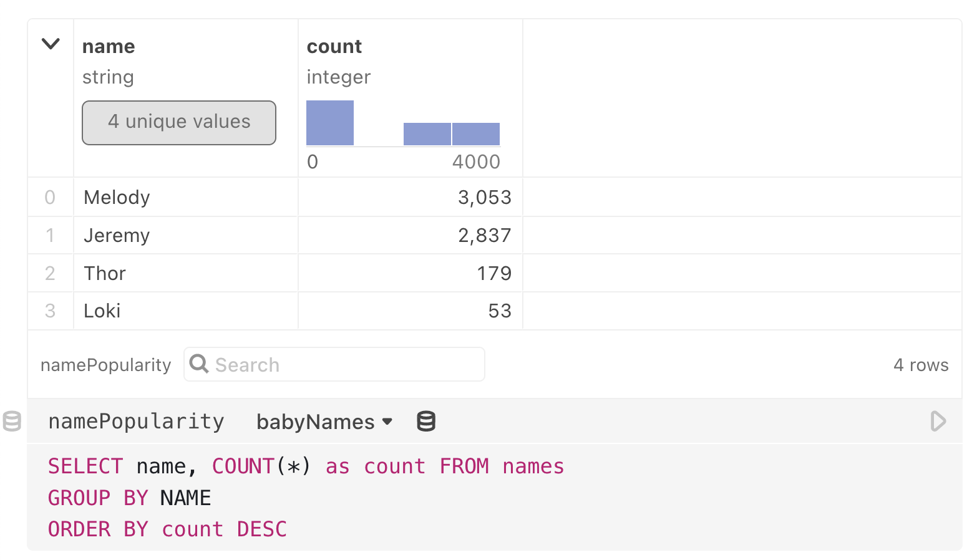Sort by clicking the name column header
972x560 pixels.
pos(109,46)
